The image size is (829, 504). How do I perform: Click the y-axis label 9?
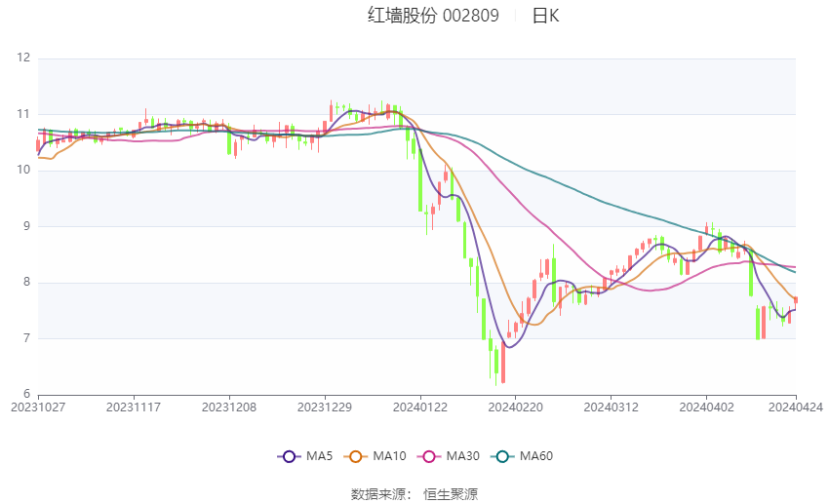point(27,226)
